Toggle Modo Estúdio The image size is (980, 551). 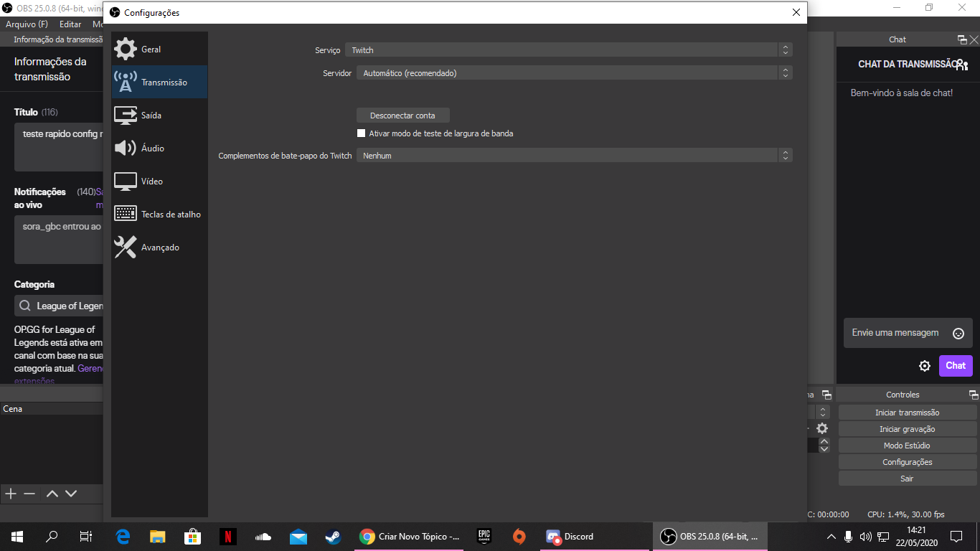pyautogui.click(x=908, y=446)
